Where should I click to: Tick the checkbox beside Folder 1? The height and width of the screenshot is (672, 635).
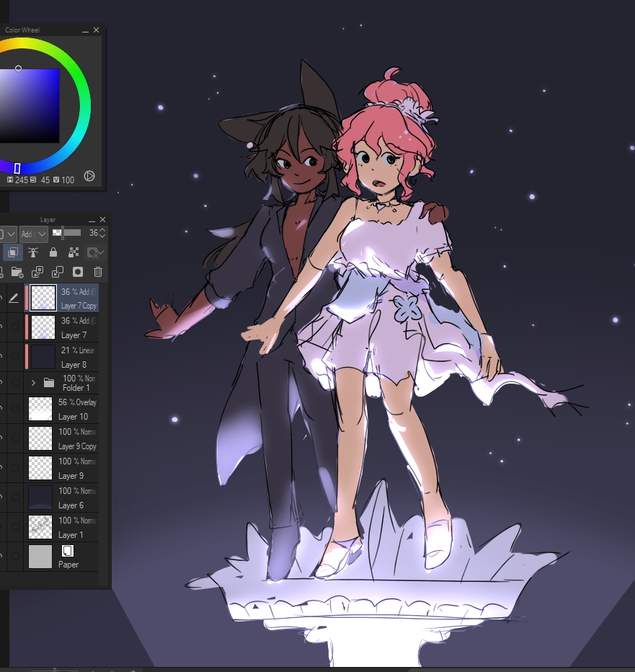15,382
